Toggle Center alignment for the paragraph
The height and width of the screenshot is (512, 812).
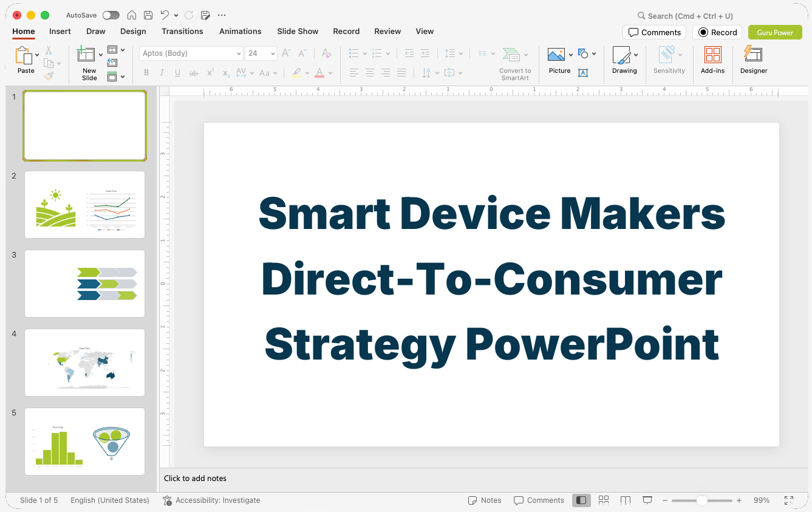(370, 73)
